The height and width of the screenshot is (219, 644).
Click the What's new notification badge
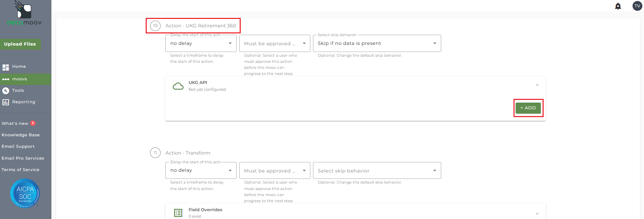(x=33, y=123)
